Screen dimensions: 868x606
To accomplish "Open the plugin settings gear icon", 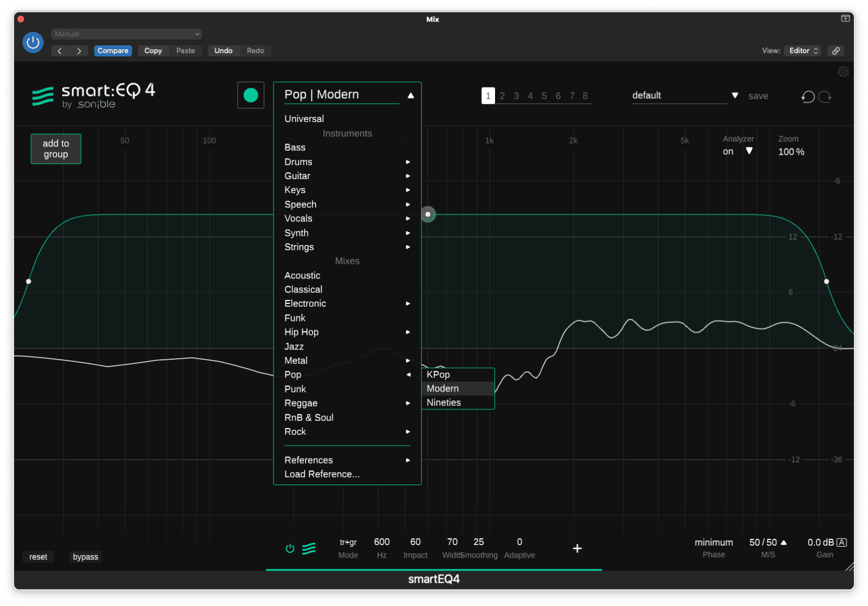I will 843,72.
